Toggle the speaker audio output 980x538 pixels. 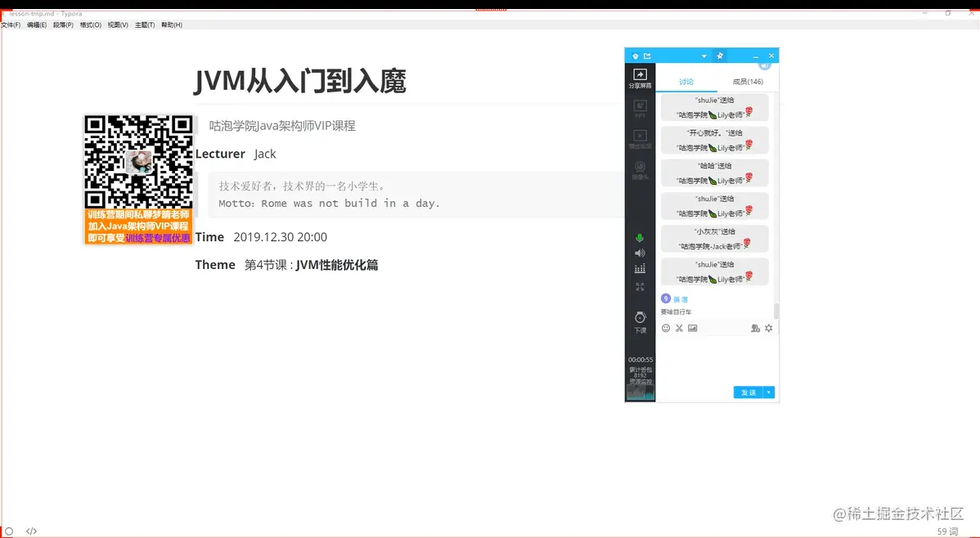coord(640,253)
